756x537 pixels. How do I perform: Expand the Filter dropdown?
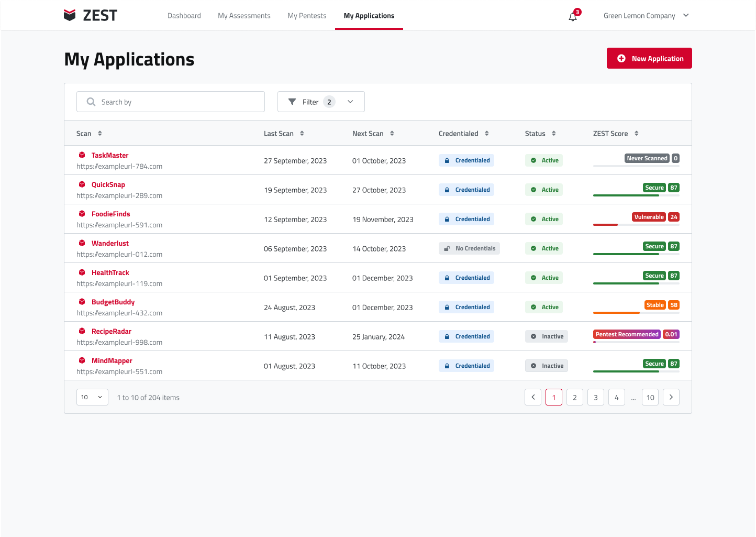pos(350,102)
